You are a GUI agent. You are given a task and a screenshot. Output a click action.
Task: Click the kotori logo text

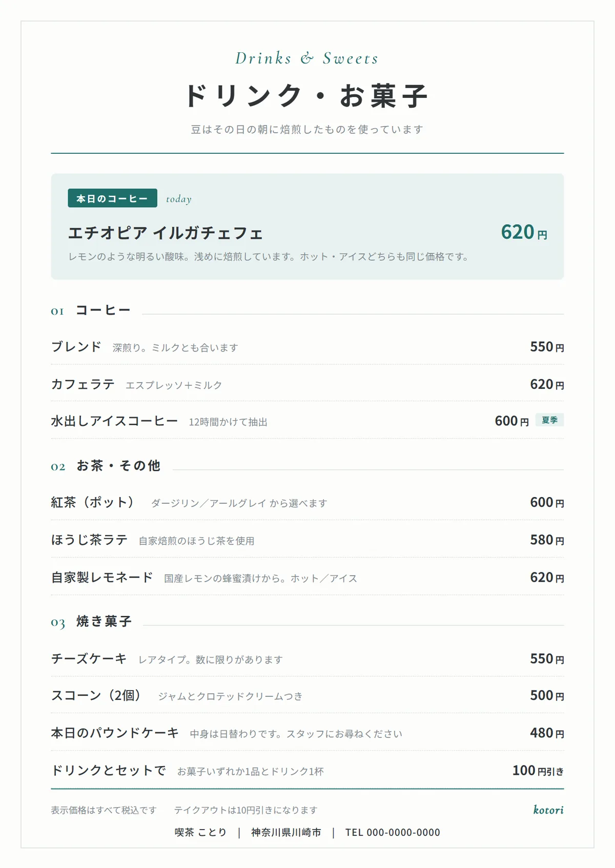coord(548,810)
